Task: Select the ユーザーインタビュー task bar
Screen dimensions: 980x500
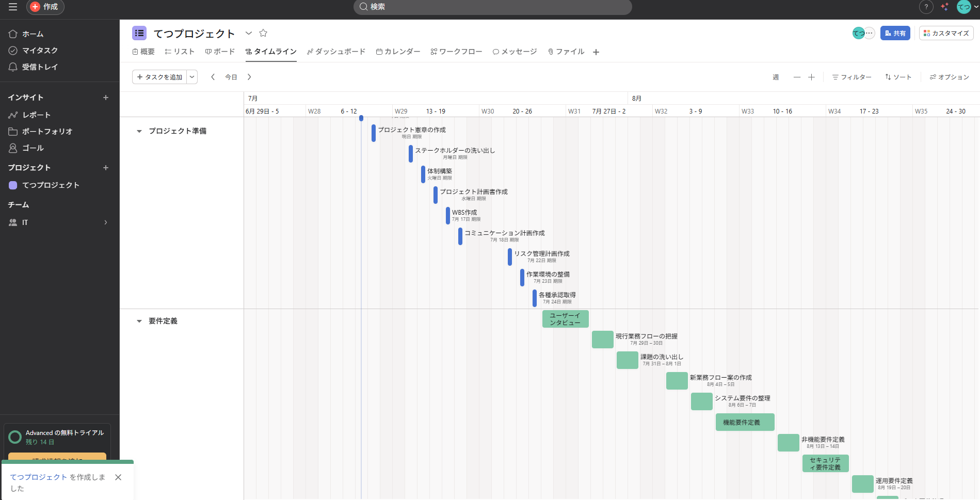Action: pos(565,319)
